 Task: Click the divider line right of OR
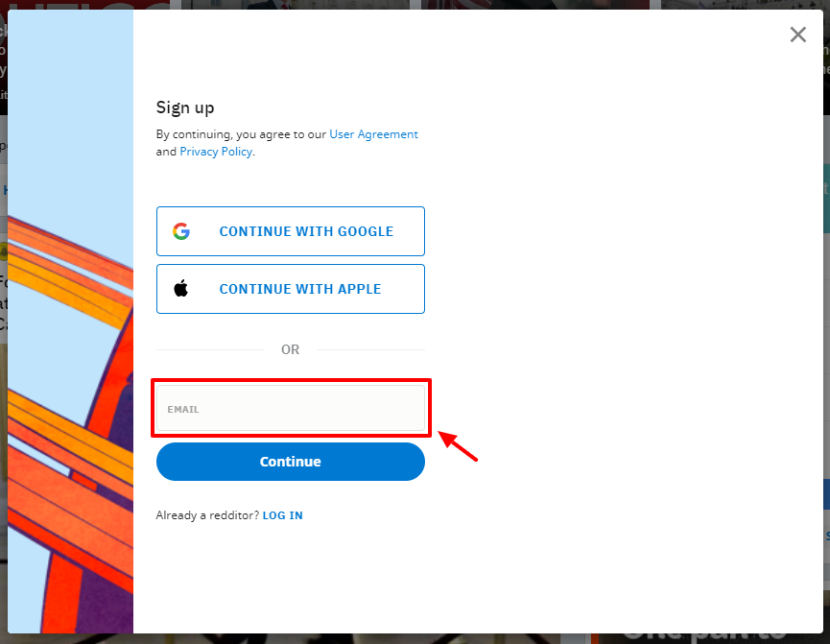(371, 349)
